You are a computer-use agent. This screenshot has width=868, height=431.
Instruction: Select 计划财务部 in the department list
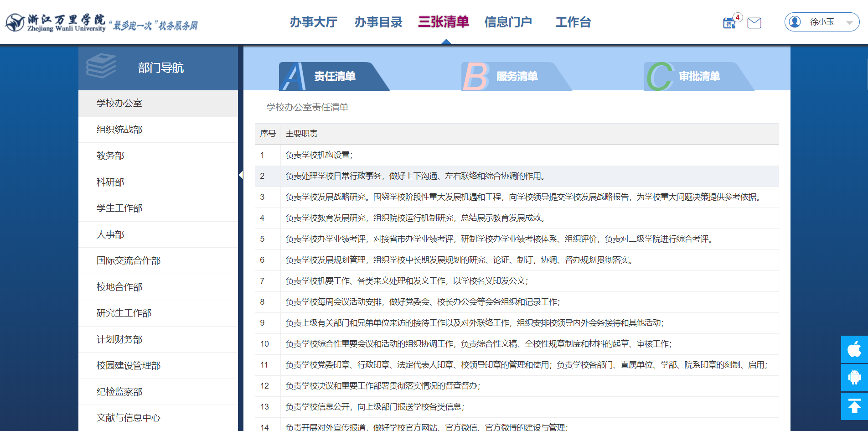tap(119, 339)
